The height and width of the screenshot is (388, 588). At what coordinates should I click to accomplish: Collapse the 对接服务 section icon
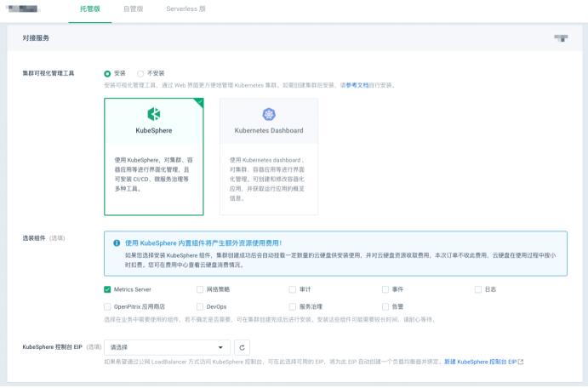[x=561, y=37]
